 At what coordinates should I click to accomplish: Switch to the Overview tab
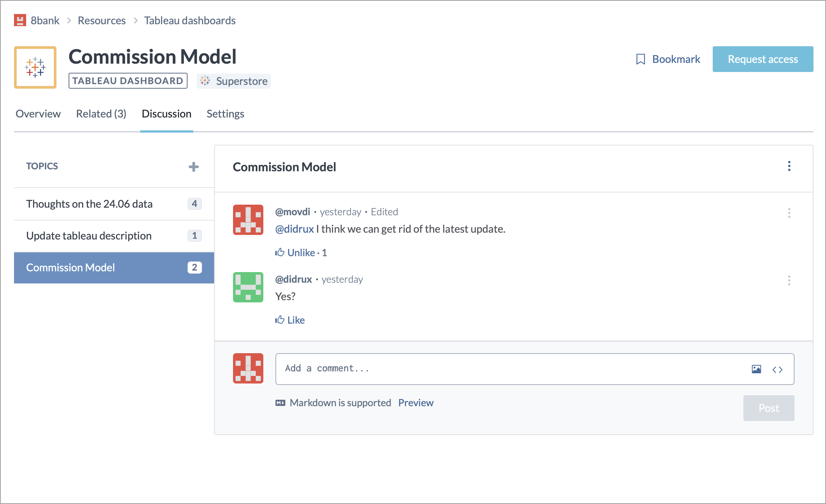(38, 114)
